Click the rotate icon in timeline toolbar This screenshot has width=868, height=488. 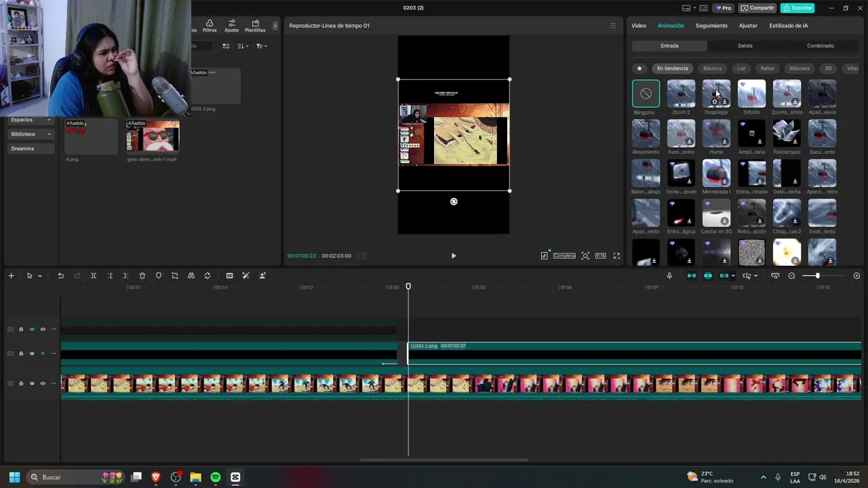coord(208,276)
